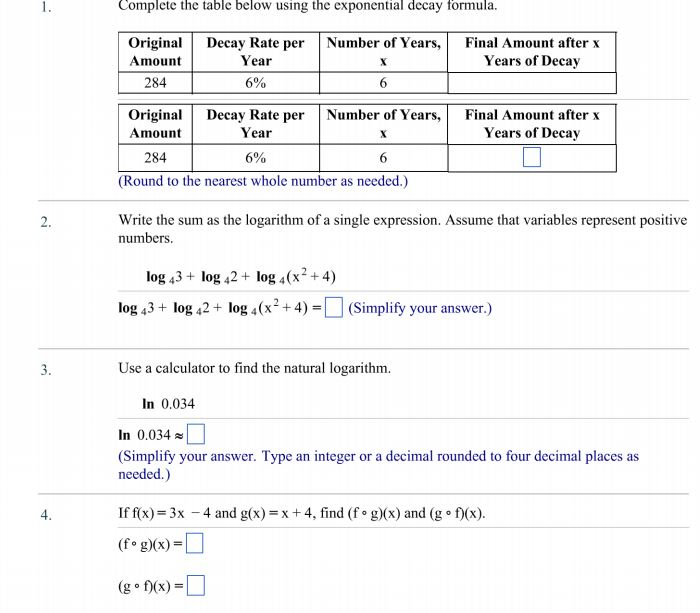Select question number 2

pyautogui.click(x=46, y=221)
